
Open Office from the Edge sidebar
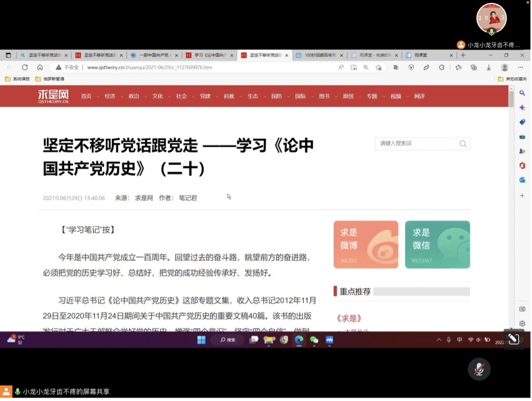click(x=521, y=165)
